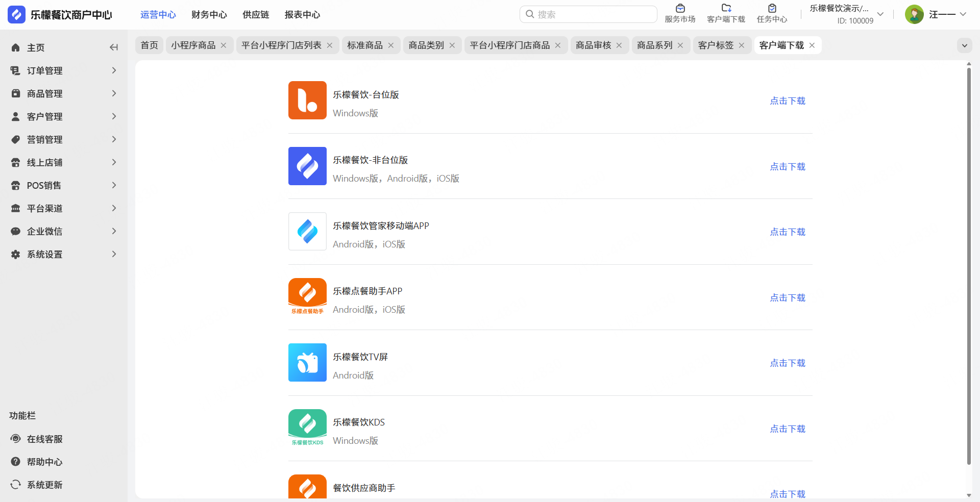Click the 商品管理 sidebar icon
980x502 pixels.
click(16, 93)
